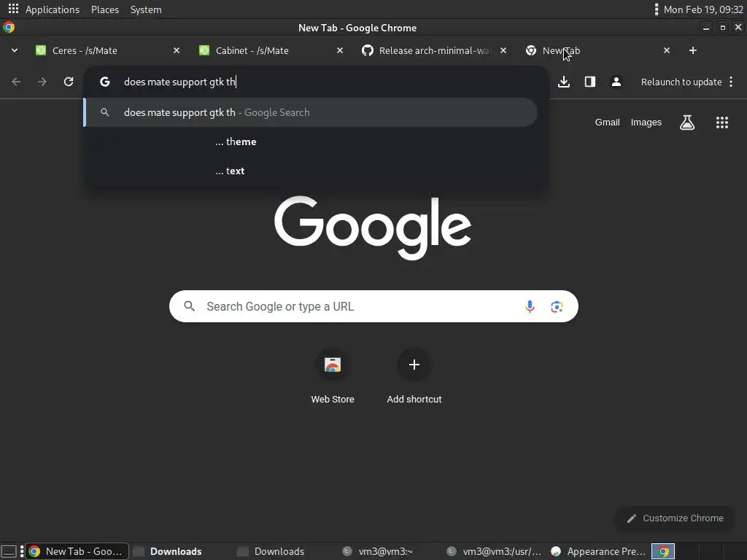Click Customize Chrome button

click(x=675, y=518)
